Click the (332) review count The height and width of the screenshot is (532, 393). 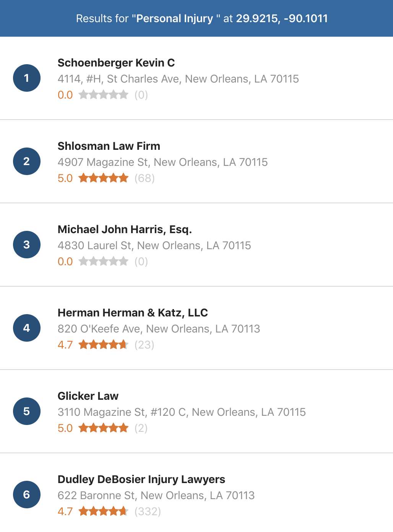click(x=148, y=511)
